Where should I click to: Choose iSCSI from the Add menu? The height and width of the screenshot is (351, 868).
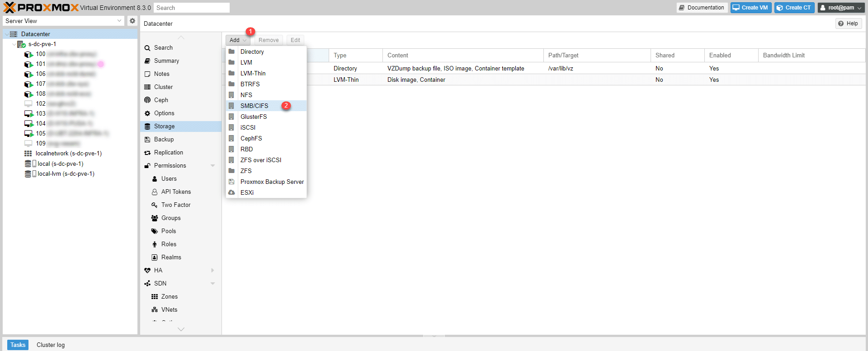coord(266,127)
